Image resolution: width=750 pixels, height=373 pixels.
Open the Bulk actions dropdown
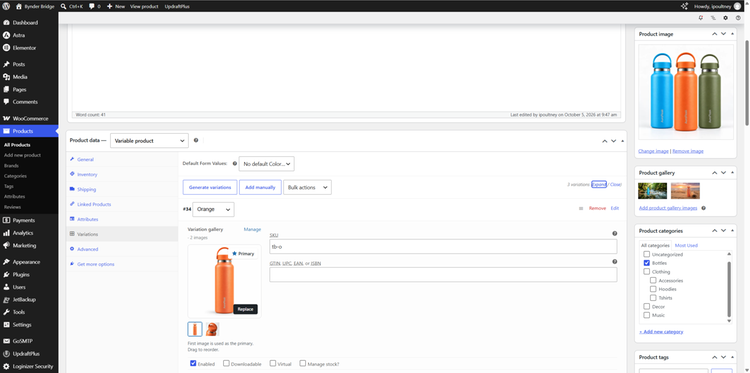[307, 187]
